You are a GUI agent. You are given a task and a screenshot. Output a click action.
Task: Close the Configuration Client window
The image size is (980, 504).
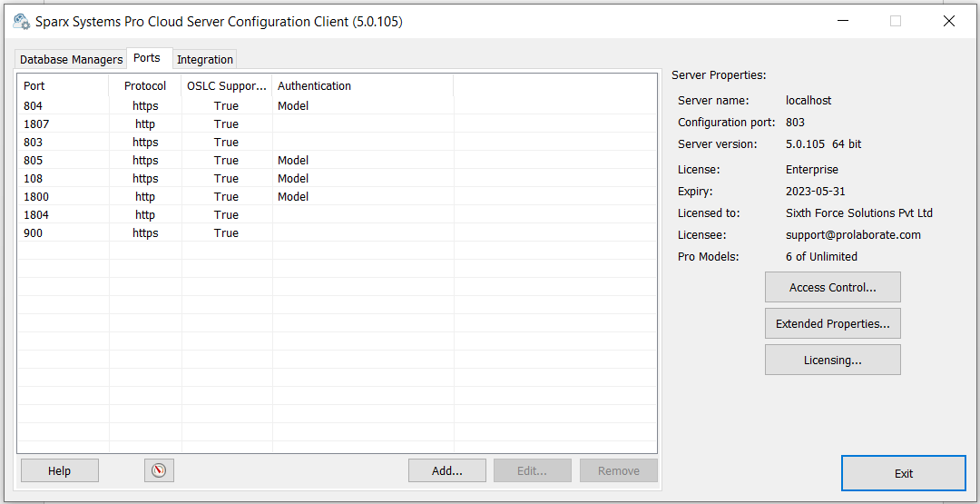(x=949, y=21)
